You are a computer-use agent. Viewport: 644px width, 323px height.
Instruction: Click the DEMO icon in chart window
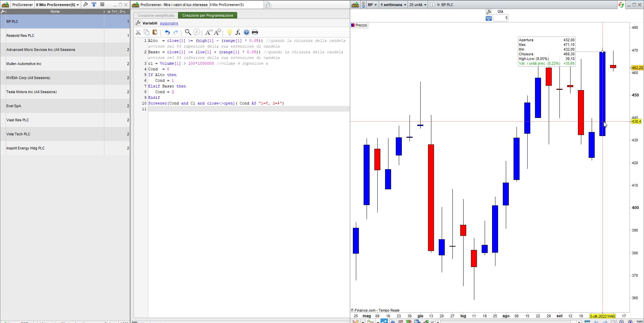(x=355, y=5)
